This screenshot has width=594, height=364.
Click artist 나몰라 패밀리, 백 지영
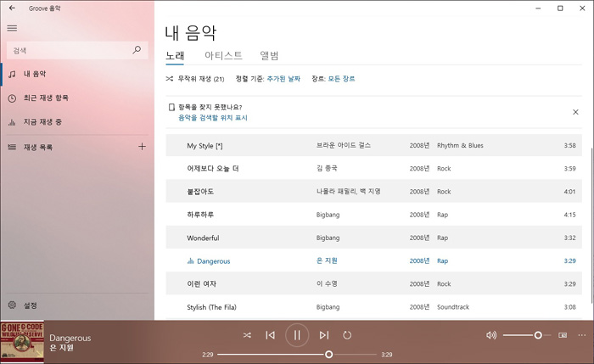click(x=349, y=191)
